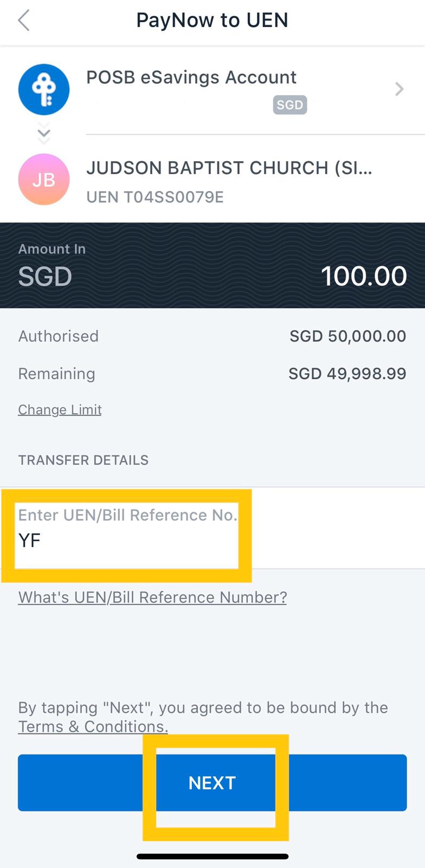
Task: Tap the SGD currency badge
Action: click(290, 105)
